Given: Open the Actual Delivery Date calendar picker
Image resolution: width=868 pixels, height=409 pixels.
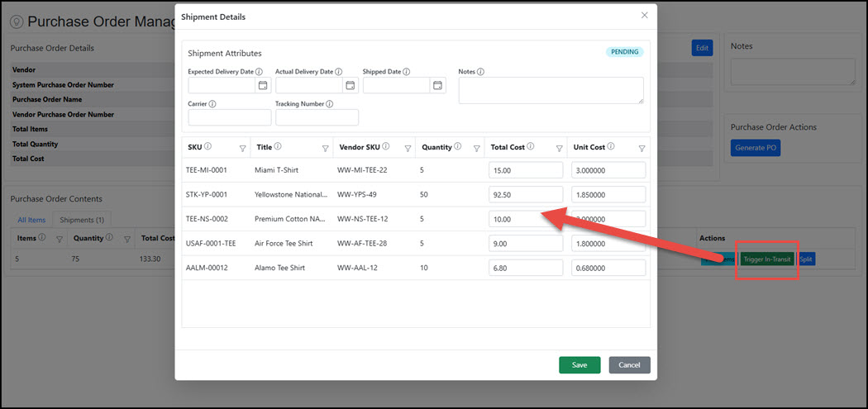Looking at the screenshot, I should coord(350,85).
